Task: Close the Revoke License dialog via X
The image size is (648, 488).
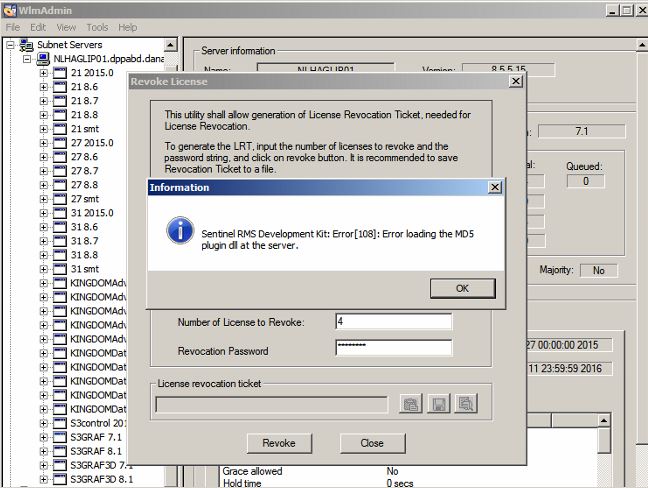Action: [x=516, y=81]
